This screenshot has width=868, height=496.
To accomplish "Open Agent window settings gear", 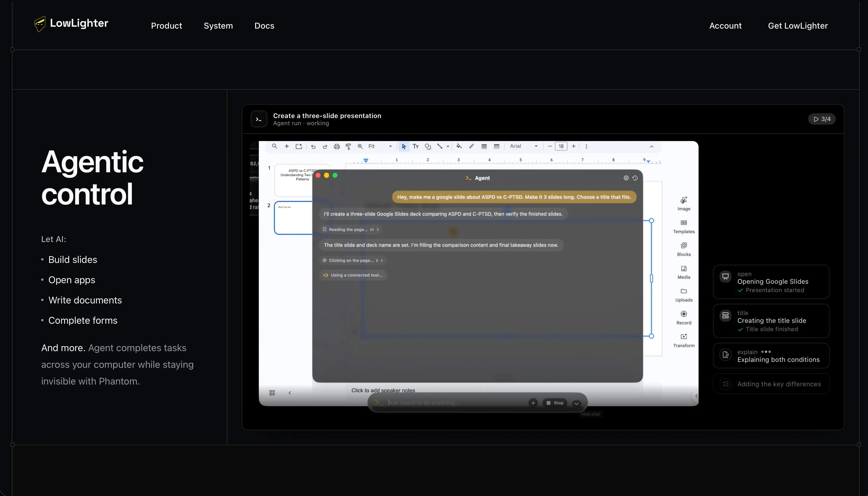I will tap(626, 178).
